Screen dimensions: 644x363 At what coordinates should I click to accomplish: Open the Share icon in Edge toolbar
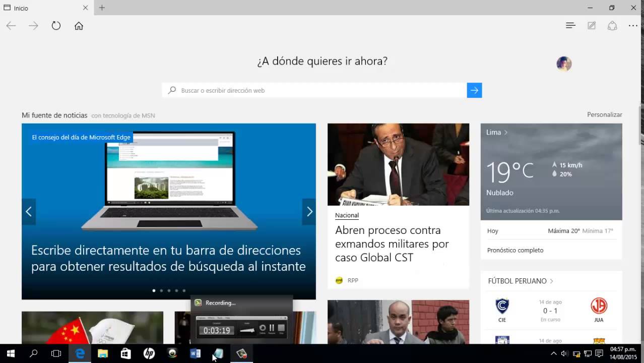[612, 25]
